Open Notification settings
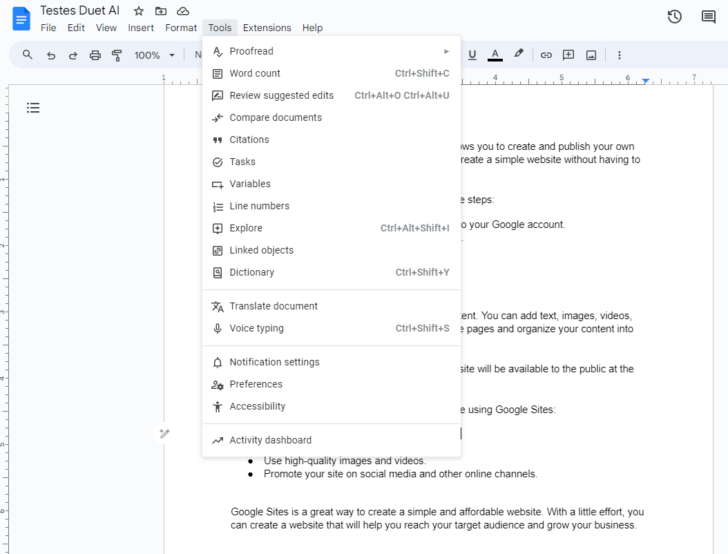The height and width of the screenshot is (554, 728). point(332,362)
